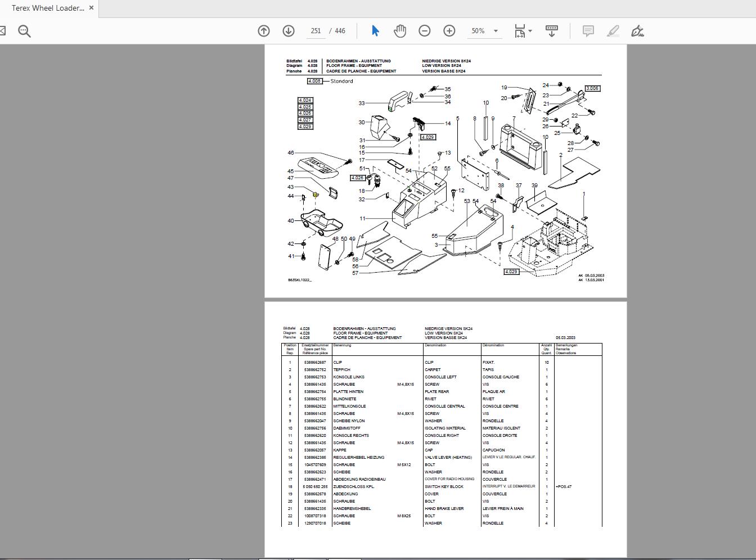Click COVER FOR RADIO HOUSING text
This screenshot has height=560, width=756.
click(x=449, y=480)
